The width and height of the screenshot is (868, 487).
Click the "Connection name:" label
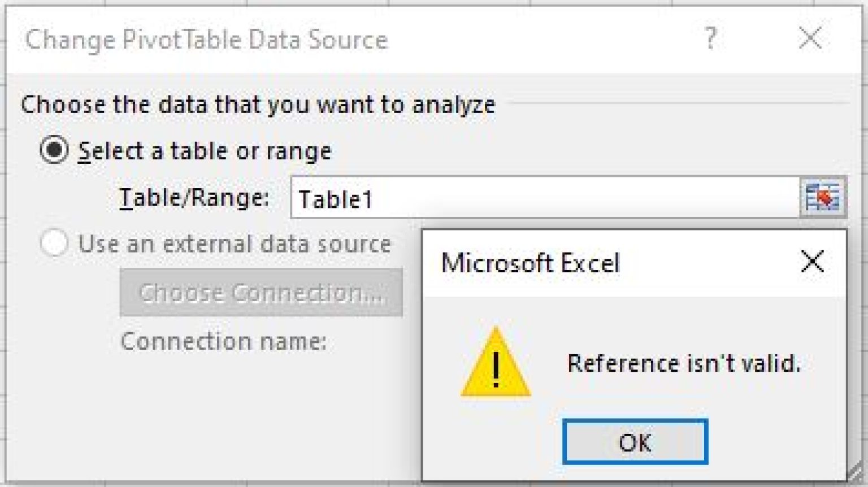point(224,341)
